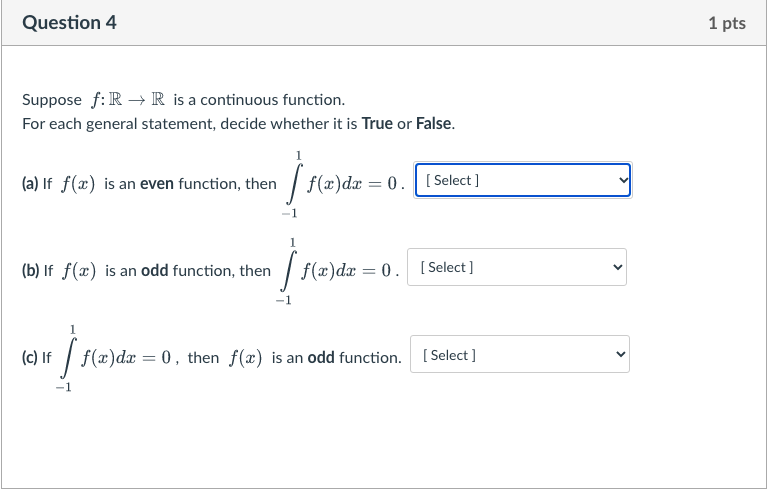Viewport: 769px width, 491px height.
Task: Click the f: R → R function notation
Action: pyautogui.click(x=128, y=100)
